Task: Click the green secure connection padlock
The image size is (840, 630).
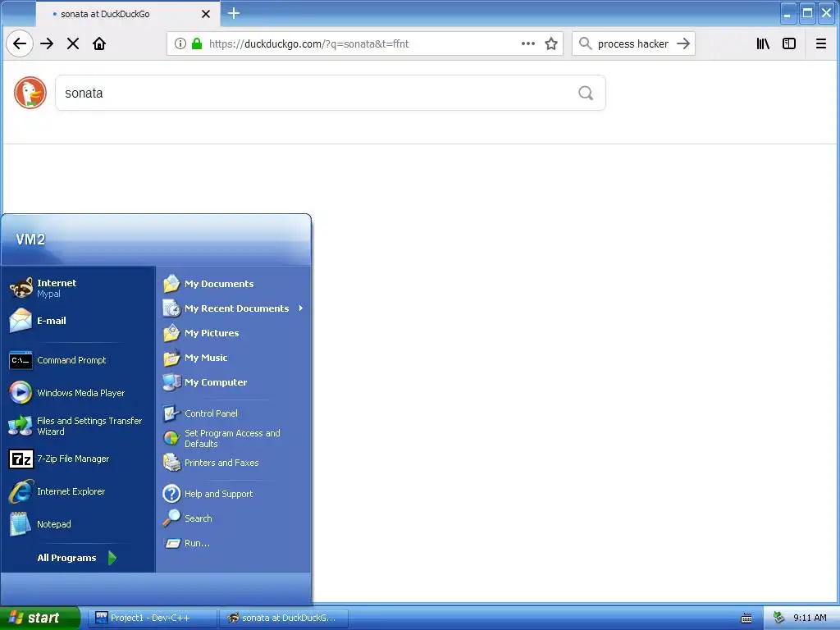Action: [197, 43]
